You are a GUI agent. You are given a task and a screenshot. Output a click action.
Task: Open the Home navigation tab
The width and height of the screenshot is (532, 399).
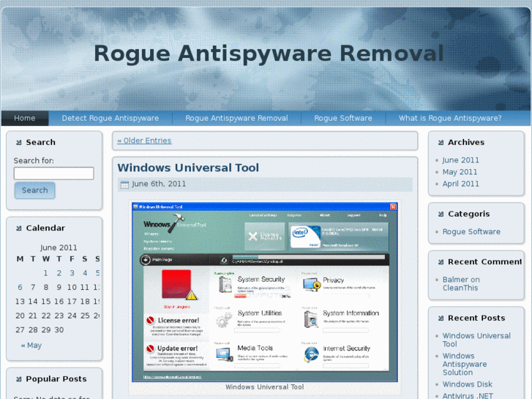coord(25,118)
